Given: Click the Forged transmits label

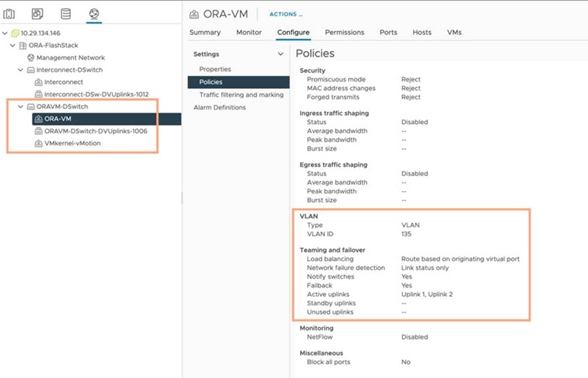Looking at the screenshot, I should pyautogui.click(x=333, y=97).
